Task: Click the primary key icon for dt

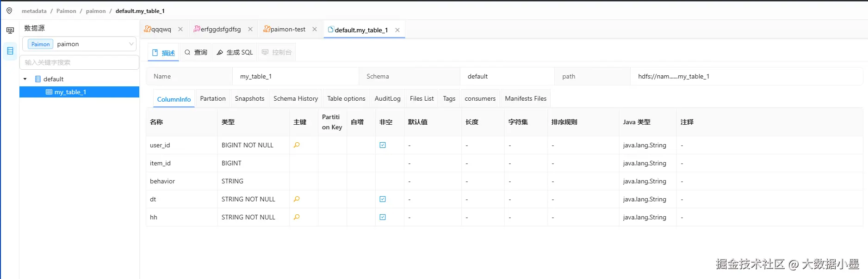Action: pos(297,199)
